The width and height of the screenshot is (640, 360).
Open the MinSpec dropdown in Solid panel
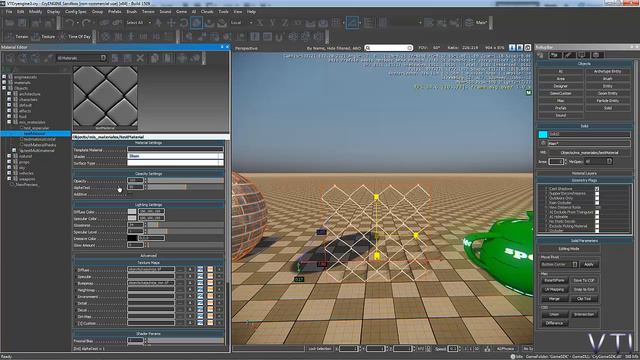pos(599,162)
